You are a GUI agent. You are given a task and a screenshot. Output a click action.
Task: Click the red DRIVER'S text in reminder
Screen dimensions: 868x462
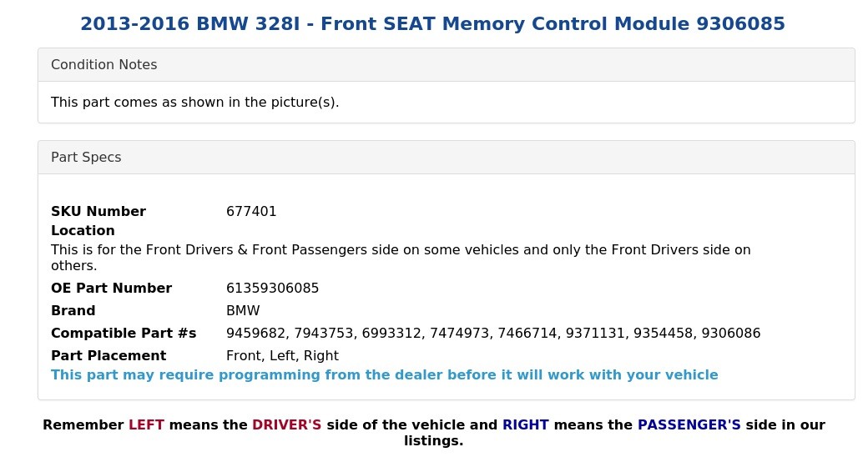point(287,425)
